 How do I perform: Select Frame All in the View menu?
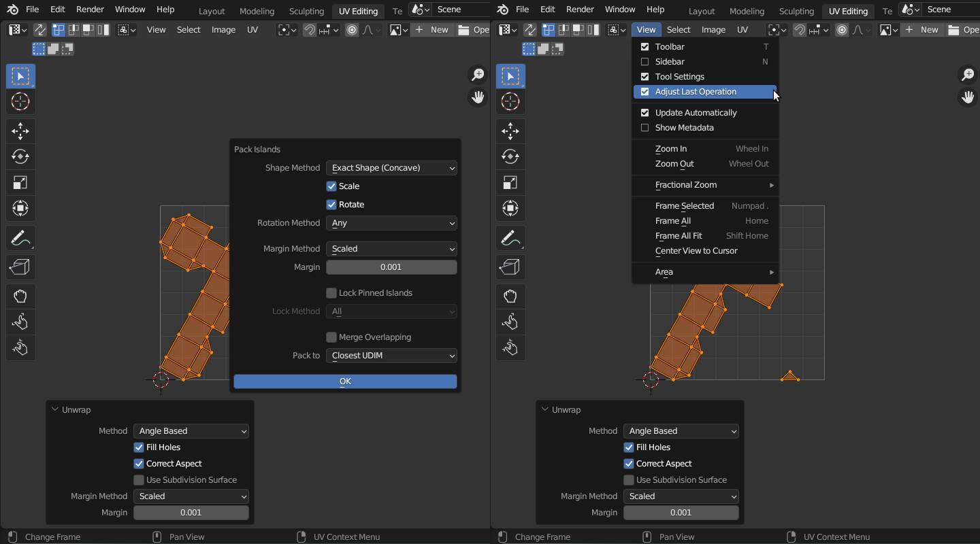coord(705,221)
